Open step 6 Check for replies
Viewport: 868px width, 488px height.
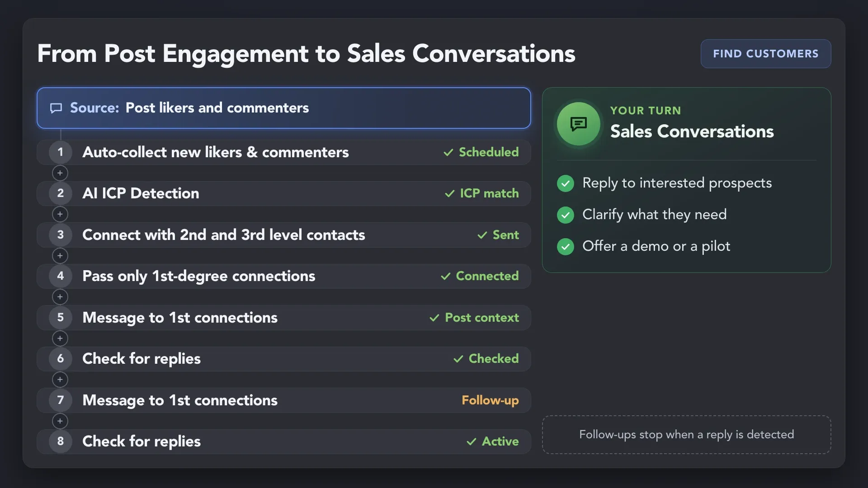pyautogui.click(x=284, y=359)
